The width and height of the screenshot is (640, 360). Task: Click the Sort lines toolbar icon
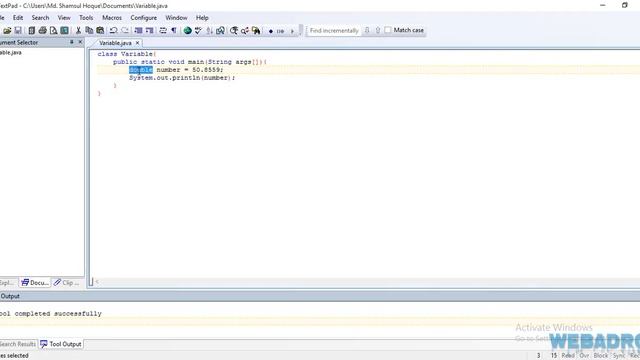[209, 31]
